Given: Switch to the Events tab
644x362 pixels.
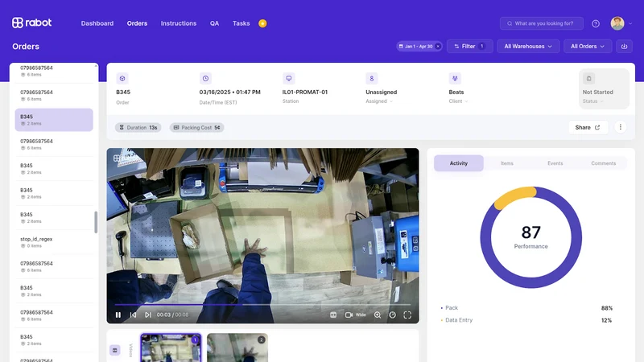Looking at the screenshot, I should tap(555, 163).
